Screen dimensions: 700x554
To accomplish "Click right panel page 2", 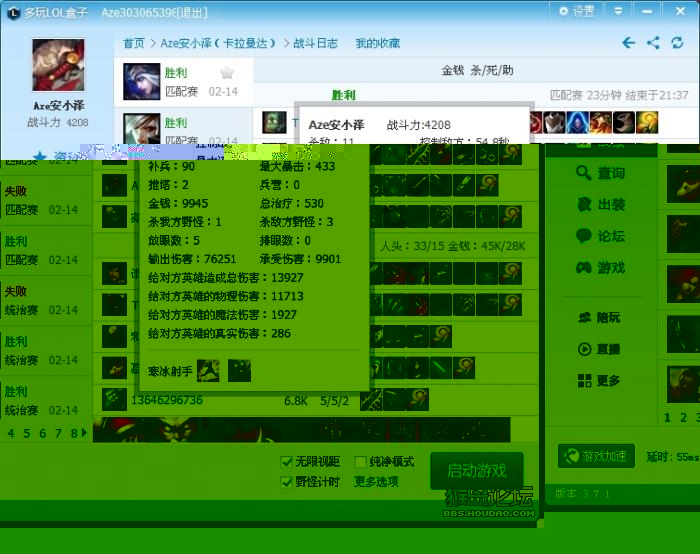I will (x=683, y=418).
